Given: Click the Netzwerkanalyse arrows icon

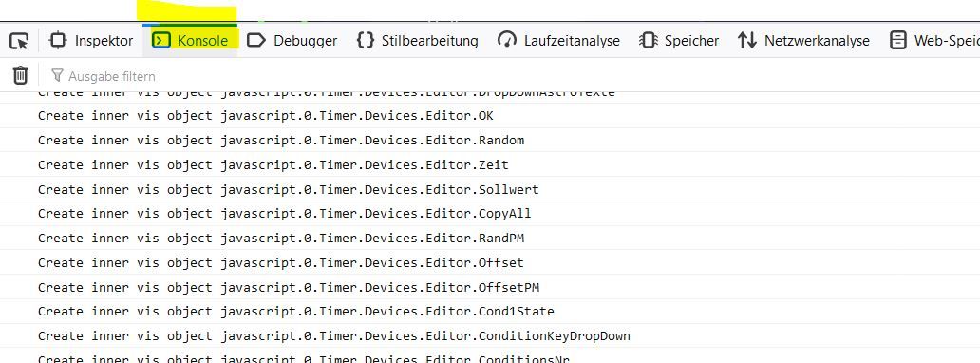Looking at the screenshot, I should pyautogui.click(x=747, y=41).
